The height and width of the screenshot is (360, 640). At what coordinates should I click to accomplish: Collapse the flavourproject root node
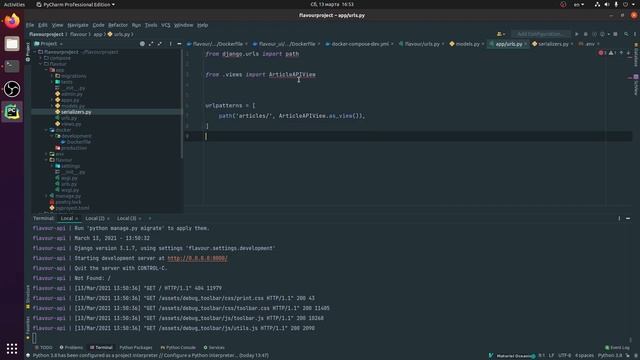[x=35, y=52]
